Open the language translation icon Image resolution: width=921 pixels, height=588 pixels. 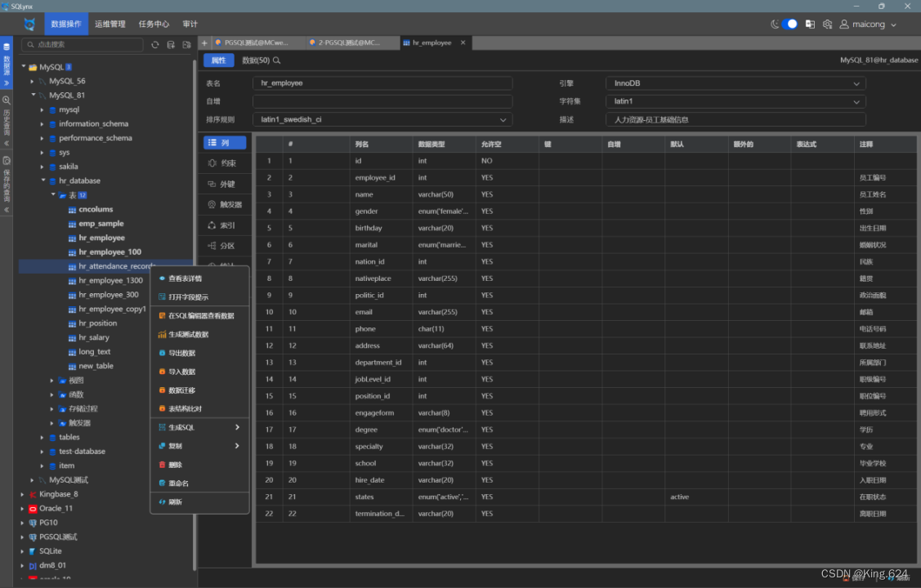(810, 24)
